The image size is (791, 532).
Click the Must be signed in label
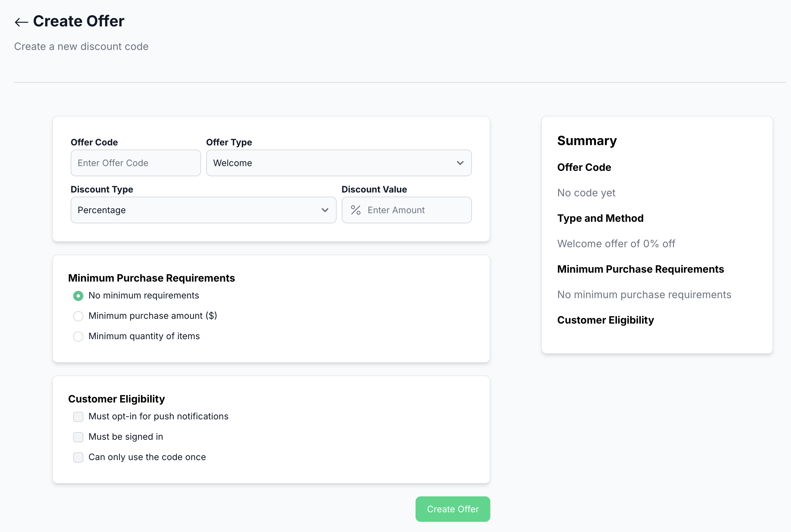pos(125,437)
